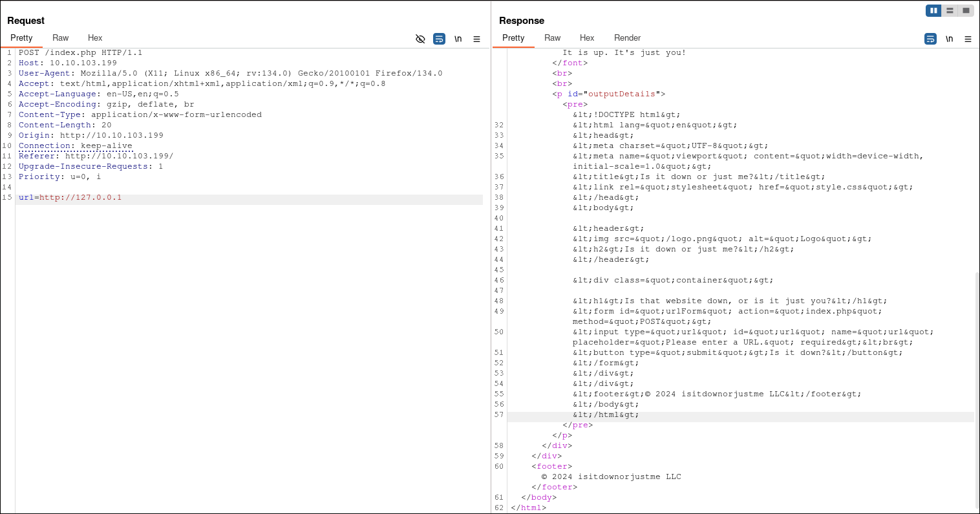Open the Response panel hamburger options menu
980x514 pixels.
pyautogui.click(x=968, y=39)
